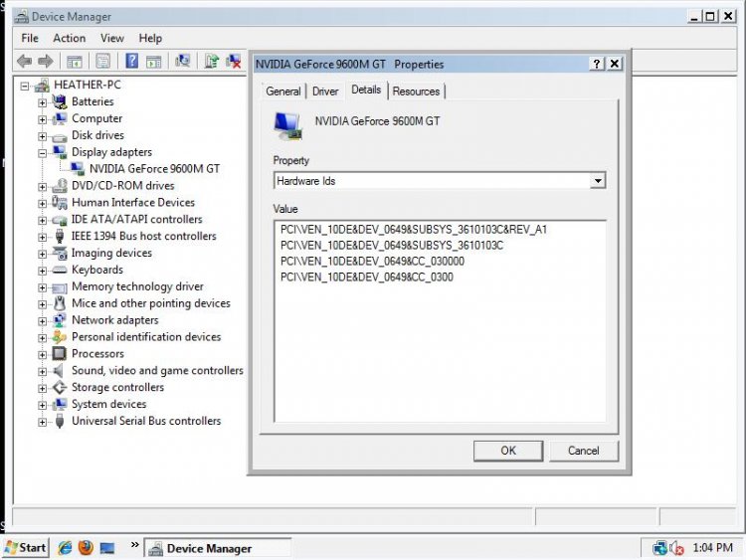Open Internet Explorer from quick launch

65,548
